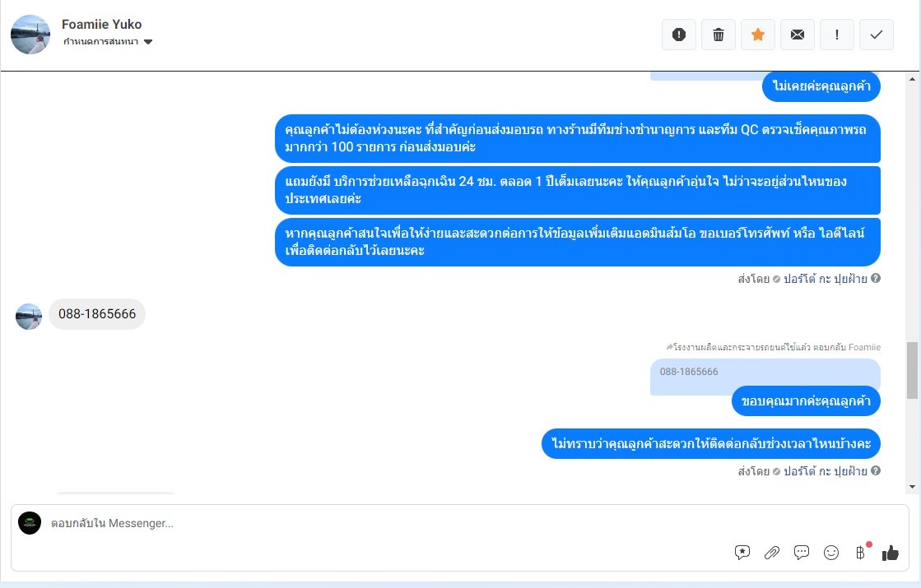Viewport: 921px width, 588px height.
Task: Mark conversation unread with the envelope icon
Action: point(797,35)
